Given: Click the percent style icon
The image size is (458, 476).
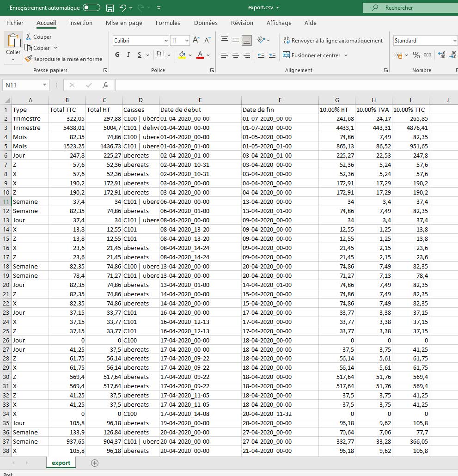Looking at the screenshot, I should point(416,55).
